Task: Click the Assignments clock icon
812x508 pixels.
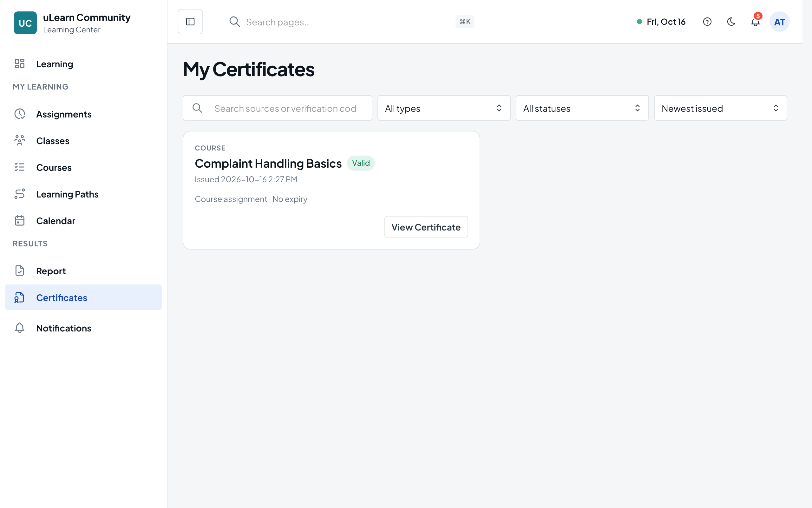Action: pyautogui.click(x=20, y=114)
